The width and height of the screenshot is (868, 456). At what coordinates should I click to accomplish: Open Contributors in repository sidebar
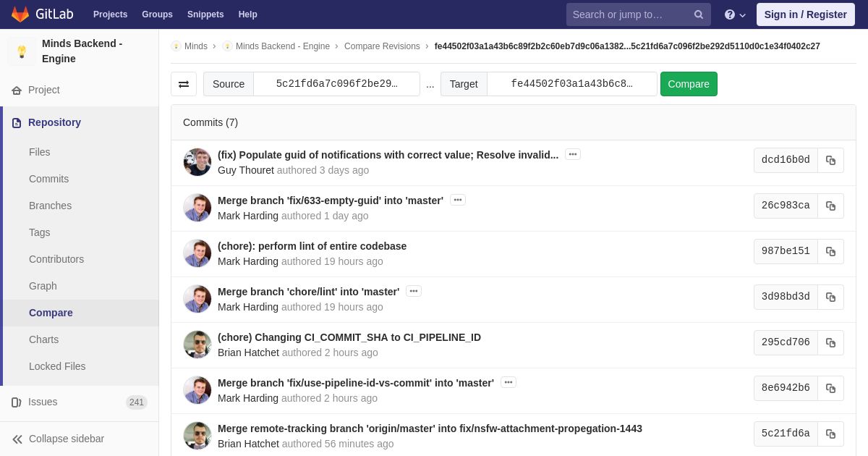coord(56,259)
